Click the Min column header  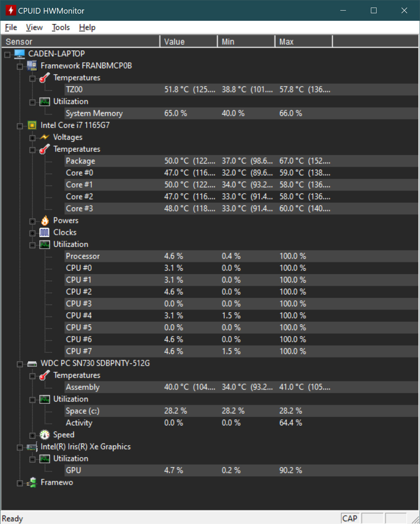click(x=246, y=42)
